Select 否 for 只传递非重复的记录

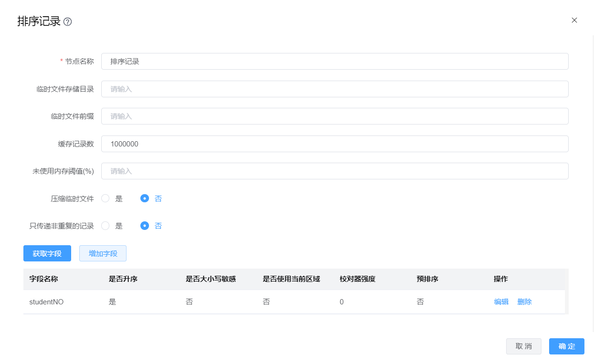click(145, 226)
